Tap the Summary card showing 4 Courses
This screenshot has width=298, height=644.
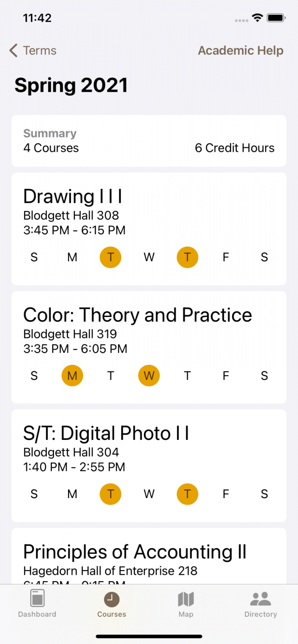pyautogui.click(x=149, y=141)
